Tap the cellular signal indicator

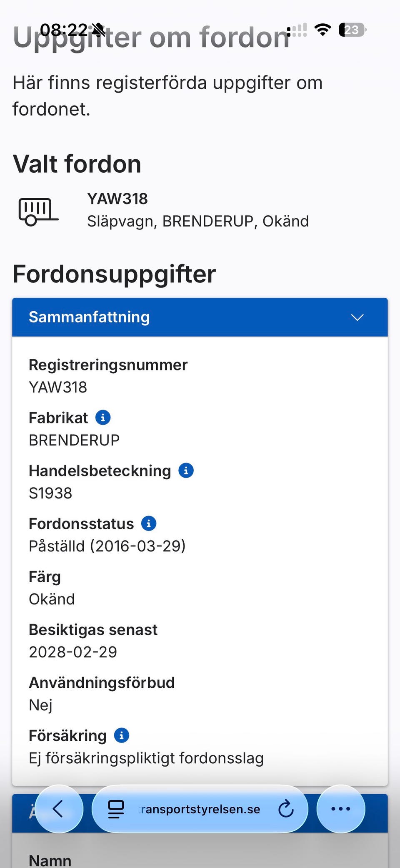click(298, 30)
